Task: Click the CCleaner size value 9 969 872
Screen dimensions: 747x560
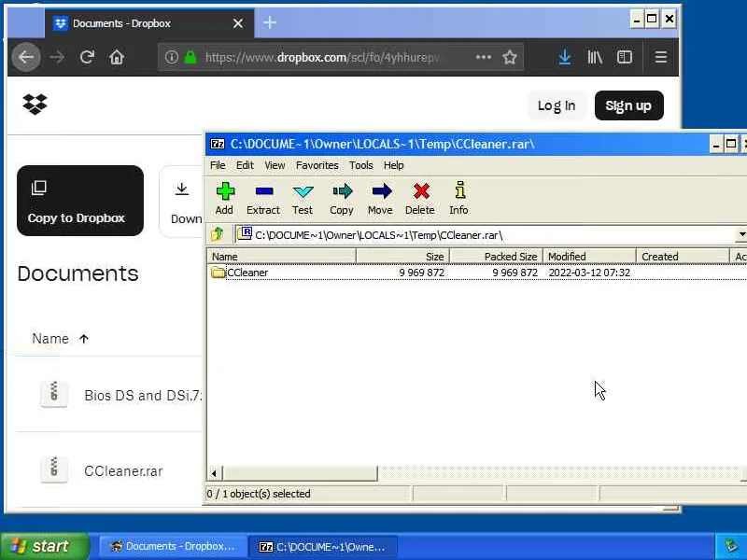Action: pyautogui.click(x=422, y=273)
